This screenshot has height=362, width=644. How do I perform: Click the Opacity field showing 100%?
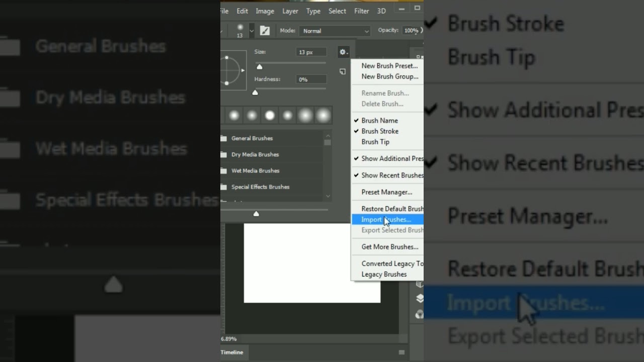(x=411, y=31)
